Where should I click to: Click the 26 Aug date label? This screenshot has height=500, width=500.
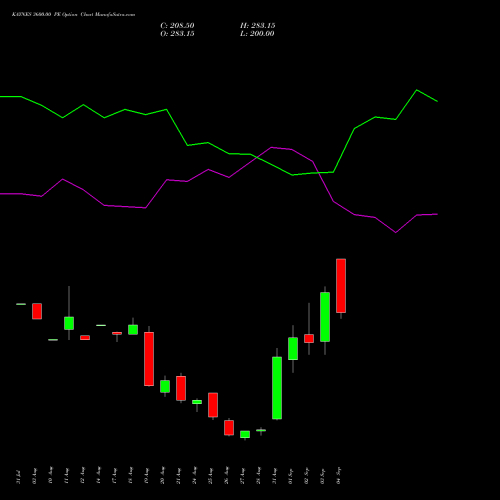[x=227, y=476]
